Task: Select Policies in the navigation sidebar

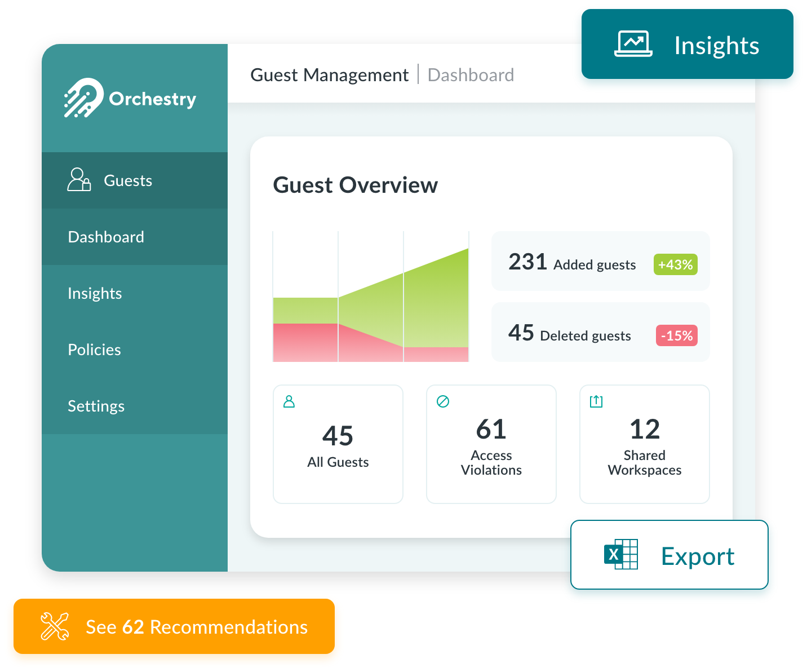Action: [94, 350]
